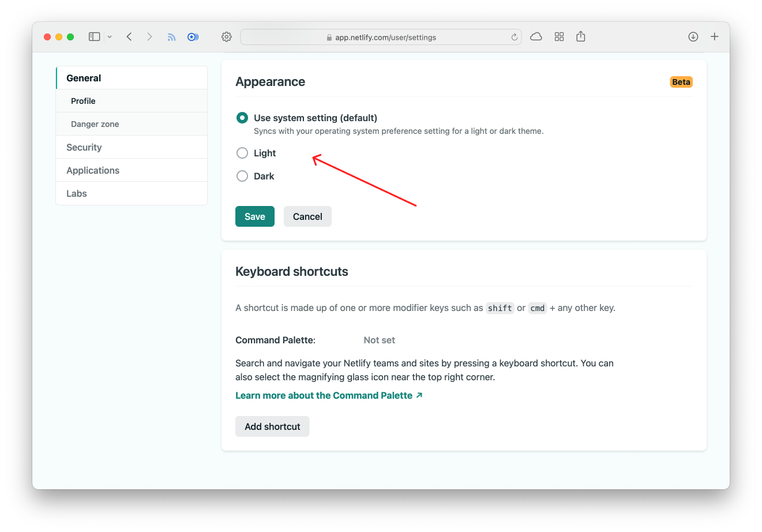Click the Beta badge in Appearance
This screenshot has width=762, height=532.
click(681, 82)
